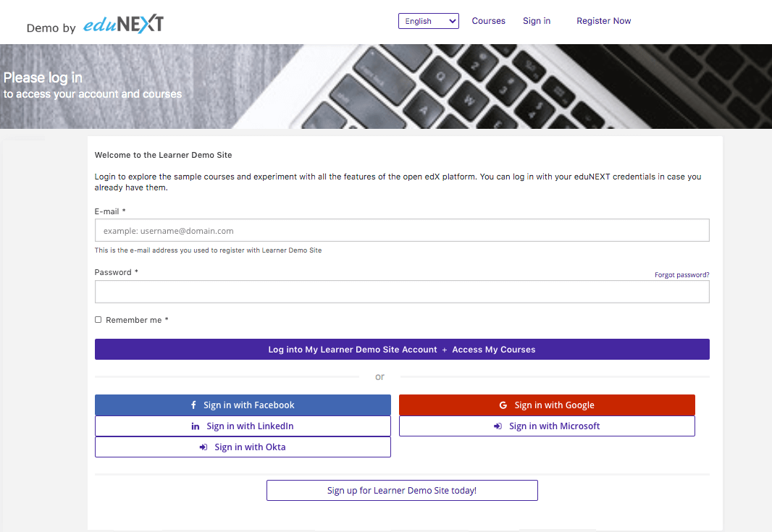The height and width of the screenshot is (532, 772).
Task: Click the Microsoft sign-in arrow icon
Action: [x=498, y=426]
